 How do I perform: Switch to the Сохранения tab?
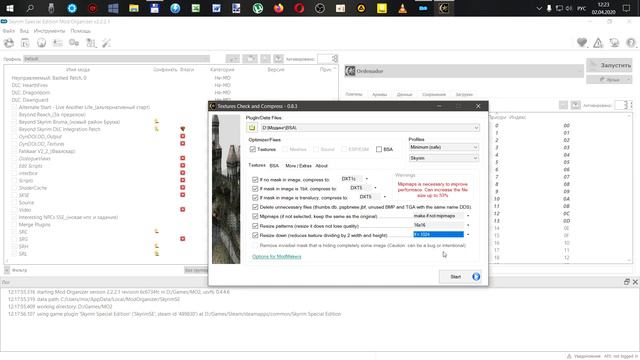434,94
